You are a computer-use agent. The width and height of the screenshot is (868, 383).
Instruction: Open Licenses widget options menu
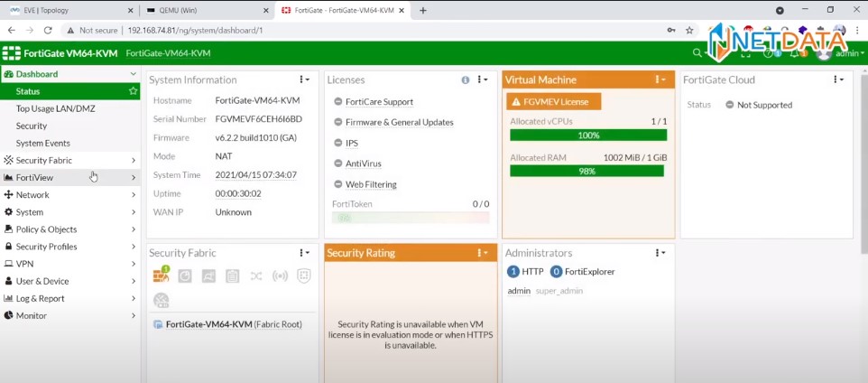482,79
